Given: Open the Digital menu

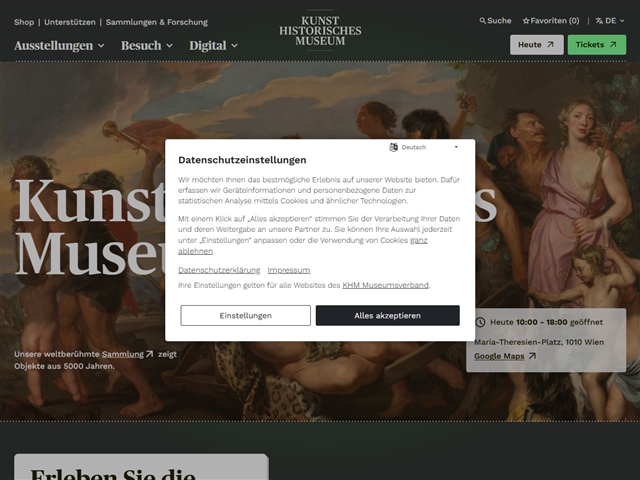Looking at the screenshot, I should pos(213,45).
